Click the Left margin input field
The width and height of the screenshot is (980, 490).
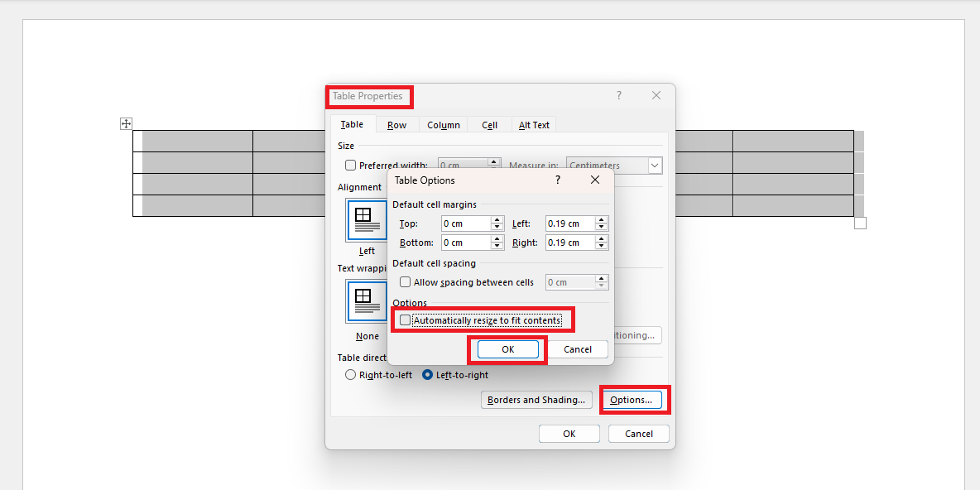click(569, 223)
